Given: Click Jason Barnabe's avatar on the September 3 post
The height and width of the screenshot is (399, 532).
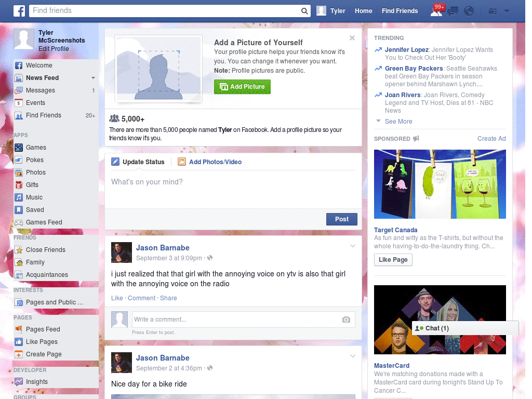Looking at the screenshot, I should pos(122,252).
